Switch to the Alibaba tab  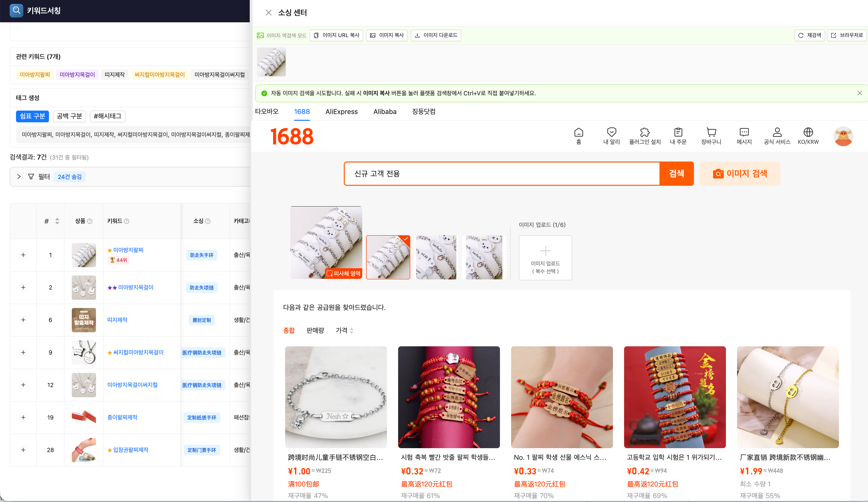pos(385,112)
